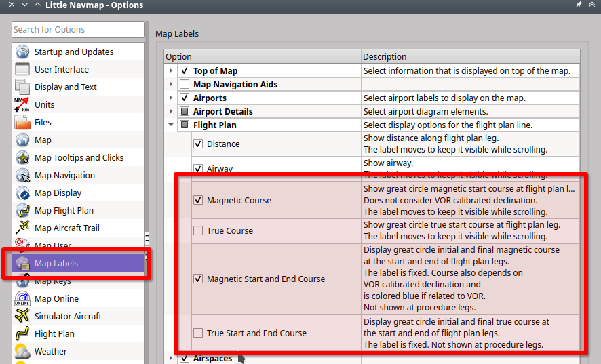Uncheck Magnetic Start and End Course
The height and width of the screenshot is (364, 601).
(x=198, y=279)
